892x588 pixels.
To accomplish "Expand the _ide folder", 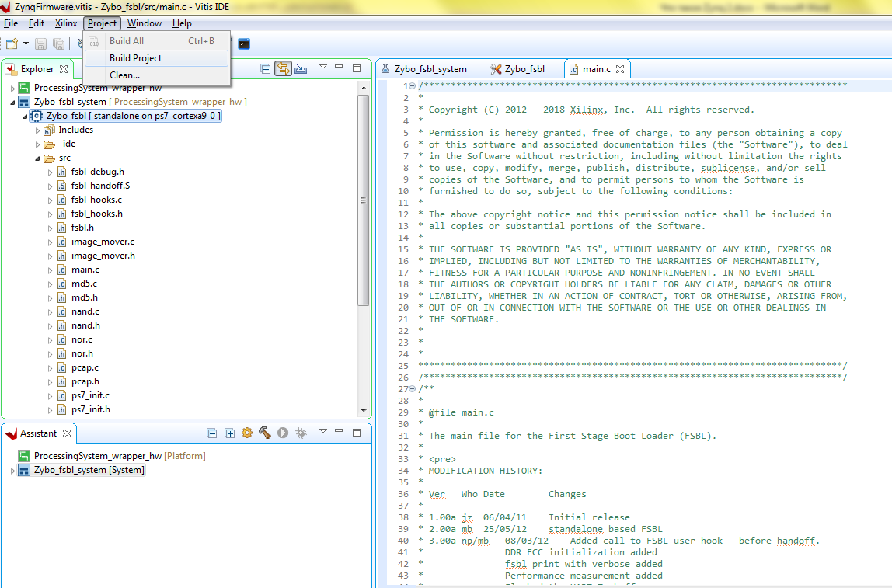I will [x=37, y=144].
